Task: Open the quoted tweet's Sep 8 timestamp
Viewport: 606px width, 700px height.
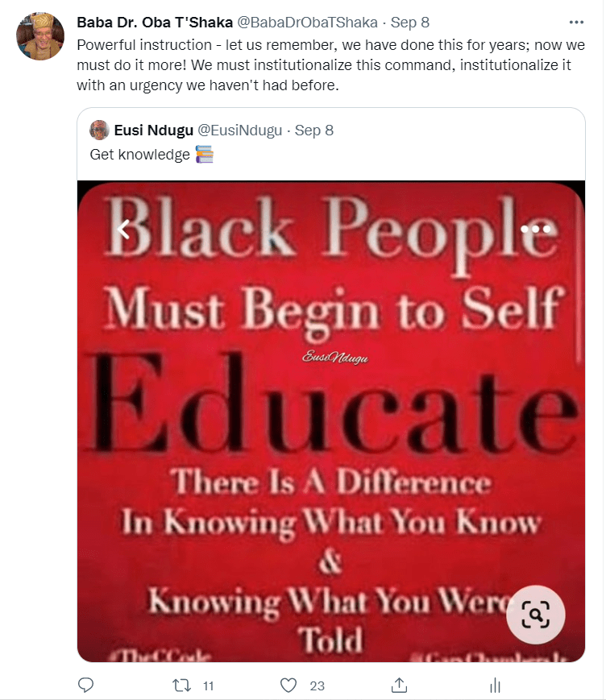Action: [x=314, y=130]
